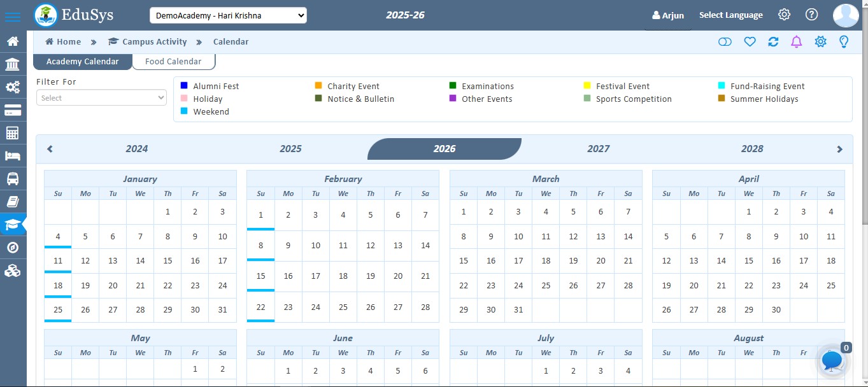
Task: Select year 2027 in the calendar
Action: coord(598,148)
